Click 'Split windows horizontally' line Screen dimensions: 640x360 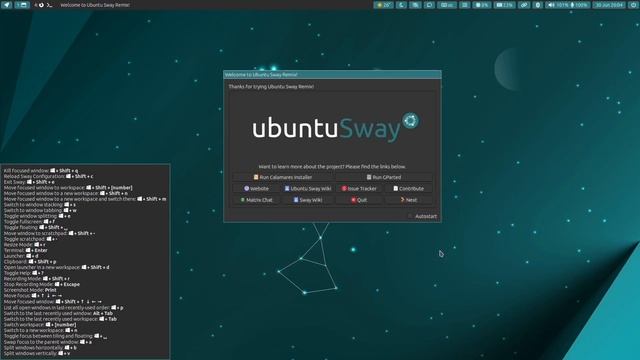tap(40, 347)
